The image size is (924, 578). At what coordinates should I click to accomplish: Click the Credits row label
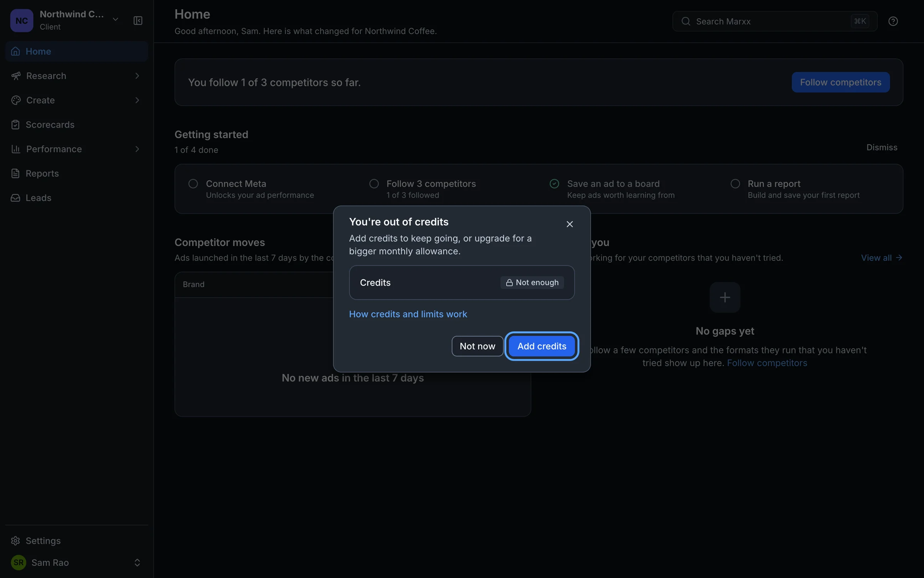pyautogui.click(x=375, y=282)
